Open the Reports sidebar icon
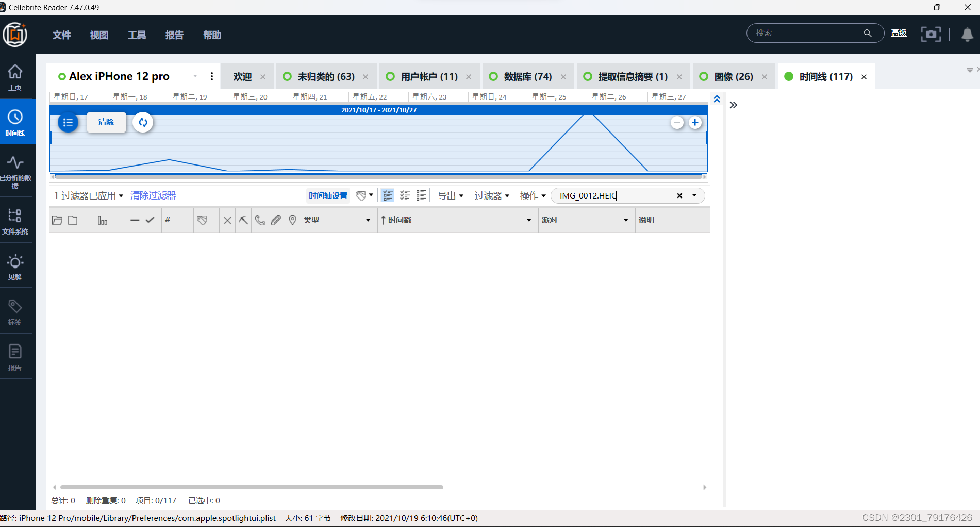980x527 pixels. click(x=15, y=358)
